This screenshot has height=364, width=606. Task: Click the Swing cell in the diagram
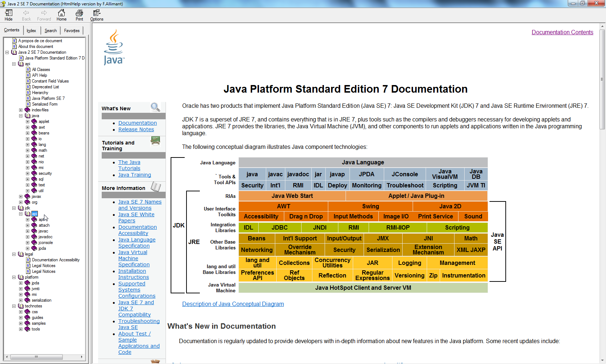pos(370,206)
